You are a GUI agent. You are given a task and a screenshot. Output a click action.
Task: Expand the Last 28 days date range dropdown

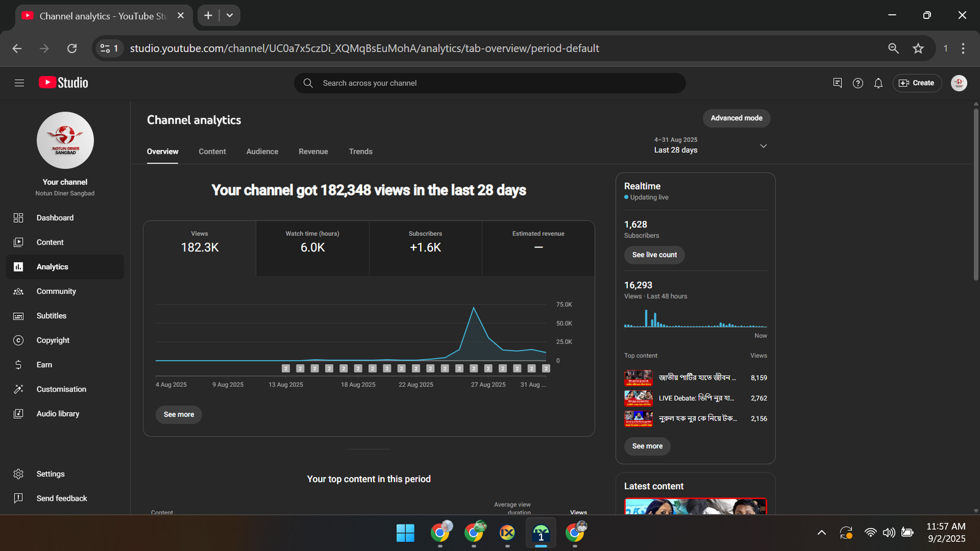pyautogui.click(x=763, y=146)
